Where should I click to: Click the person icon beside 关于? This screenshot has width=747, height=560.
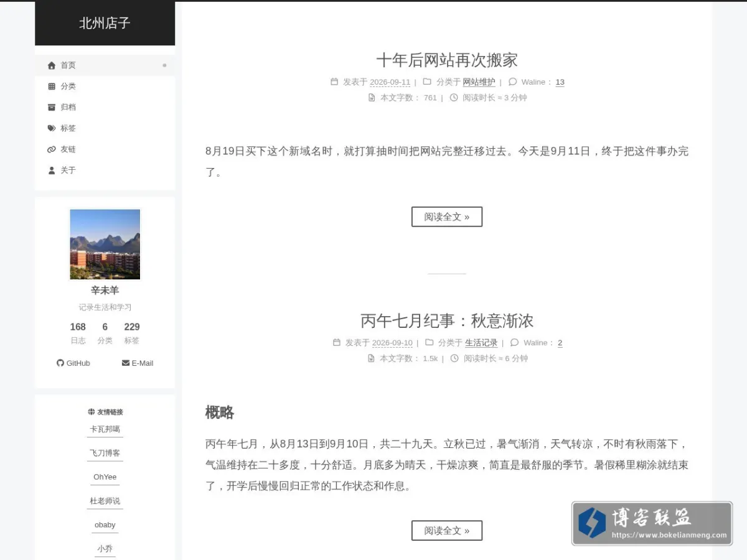(52, 170)
